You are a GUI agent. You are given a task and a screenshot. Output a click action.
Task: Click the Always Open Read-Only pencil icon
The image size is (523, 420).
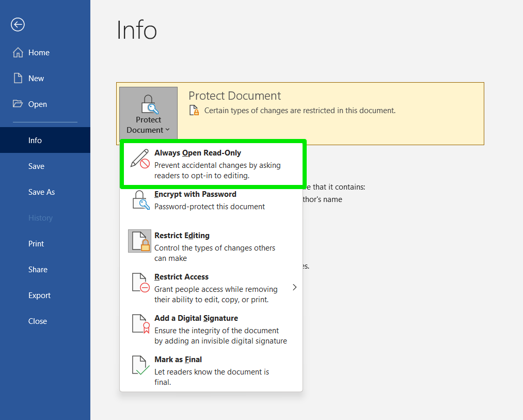point(140,159)
